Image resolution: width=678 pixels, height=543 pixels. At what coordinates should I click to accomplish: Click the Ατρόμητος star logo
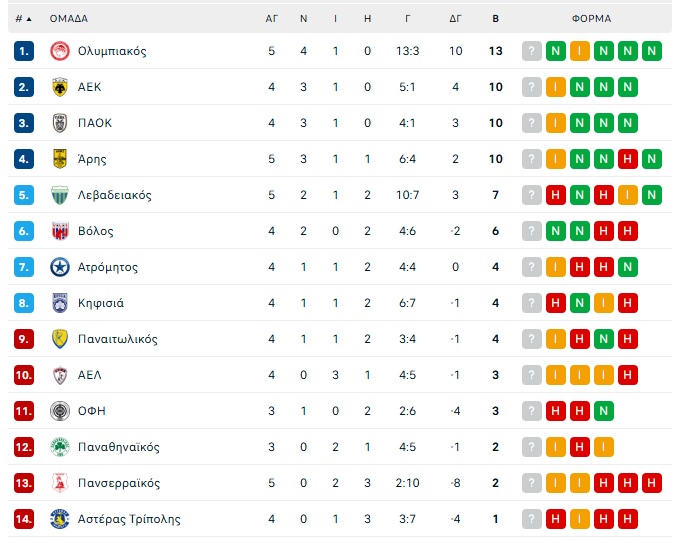pos(60,267)
